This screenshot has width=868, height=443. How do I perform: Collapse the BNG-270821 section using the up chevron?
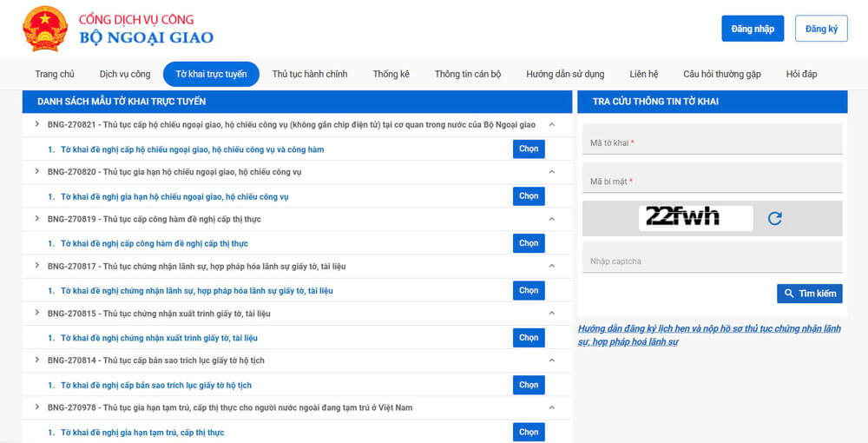pyautogui.click(x=551, y=124)
